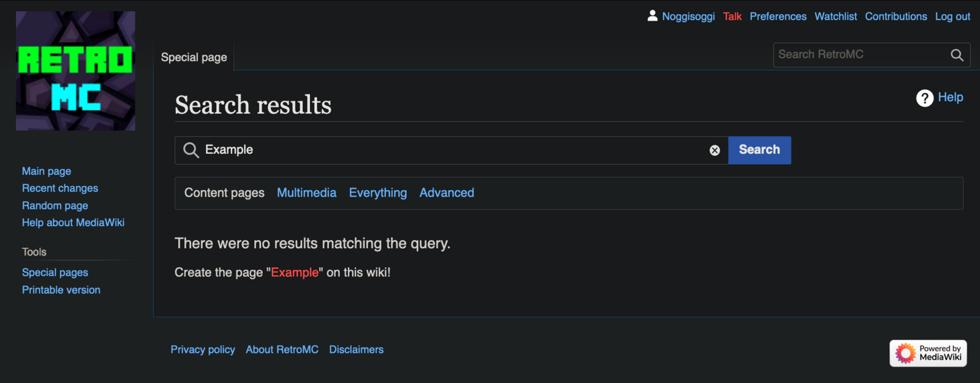This screenshot has width=980, height=383.
Task: Click the Powered by MediaWiki badge
Action: point(927,353)
